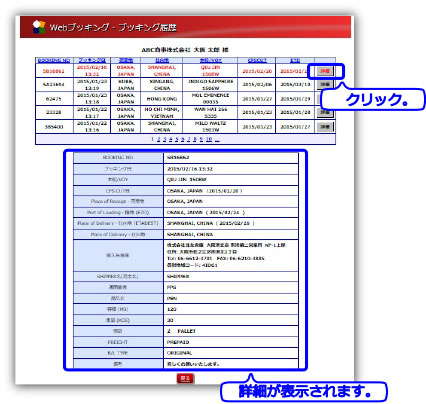Open details for the KOBE to XINGANG booking
Viewport: 426px width, 404px height.
click(325, 85)
